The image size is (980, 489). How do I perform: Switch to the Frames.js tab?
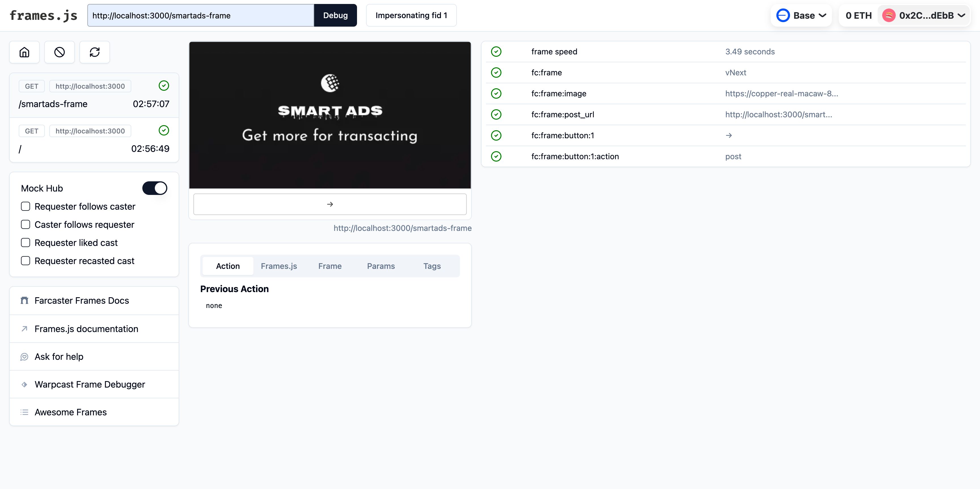click(279, 266)
